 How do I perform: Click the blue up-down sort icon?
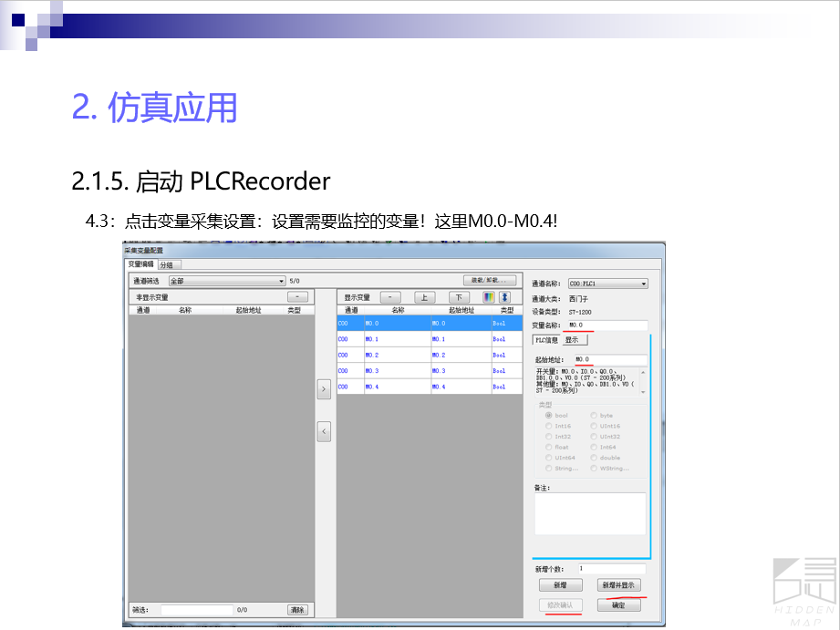pos(503,297)
